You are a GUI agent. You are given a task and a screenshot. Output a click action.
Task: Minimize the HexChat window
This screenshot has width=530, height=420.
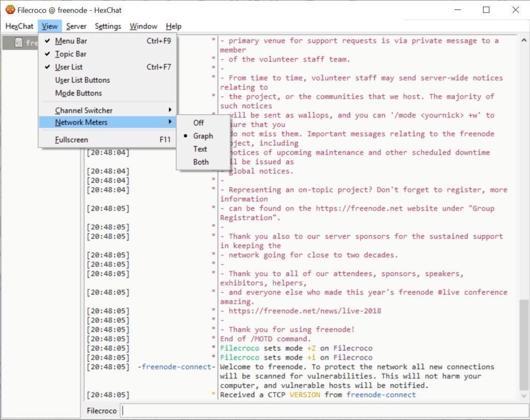click(458, 10)
